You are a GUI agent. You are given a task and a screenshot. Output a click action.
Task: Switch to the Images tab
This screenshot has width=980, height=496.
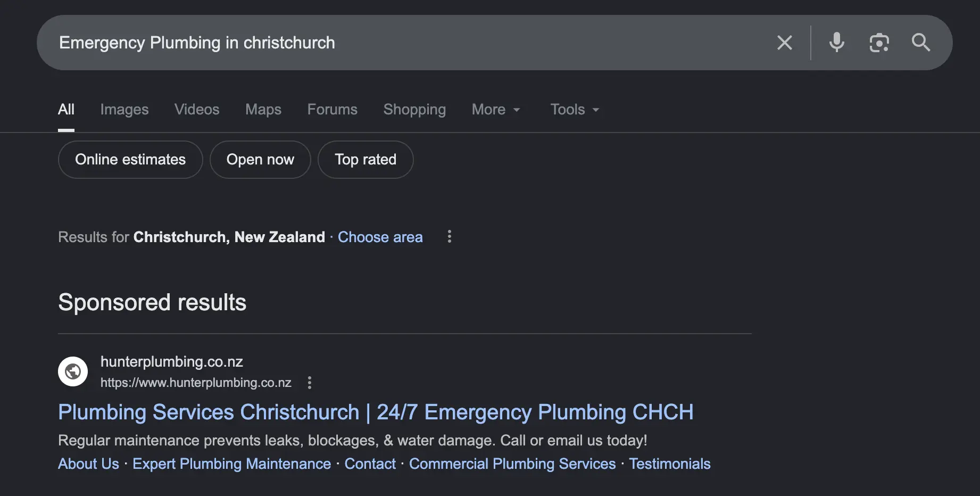(x=124, y=109)
